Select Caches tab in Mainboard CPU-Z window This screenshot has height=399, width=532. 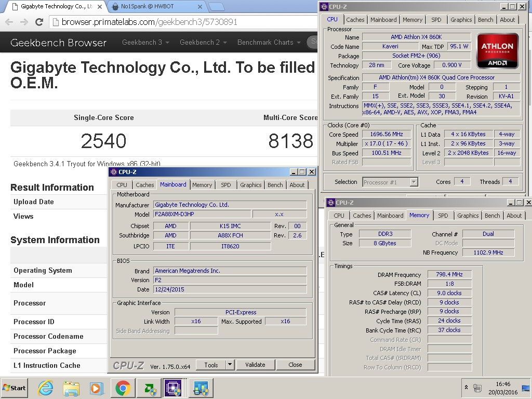[145, 185]
